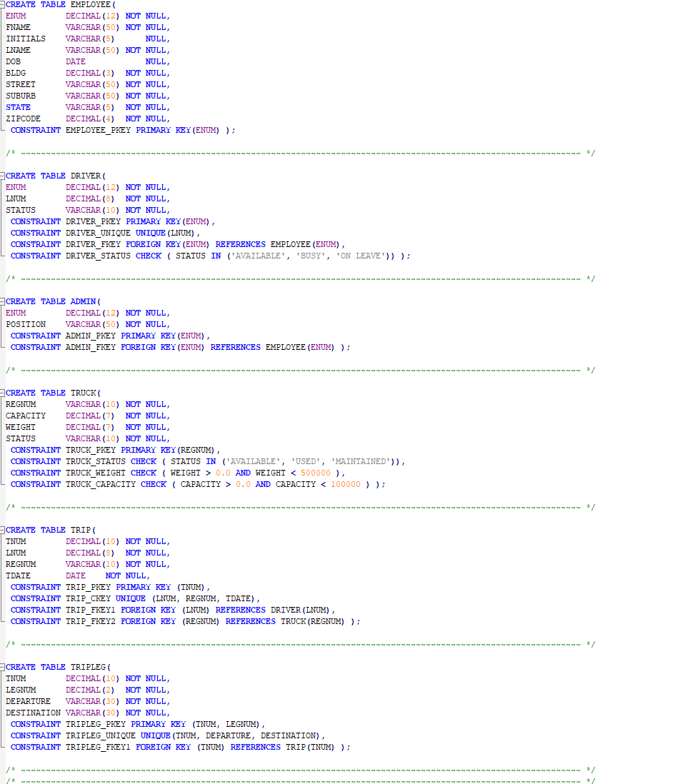The width and height of the screenshot is (673, 784).
Task: Collapse the CREATE TABLE ADMIN code block
Action: coord(3,301)
